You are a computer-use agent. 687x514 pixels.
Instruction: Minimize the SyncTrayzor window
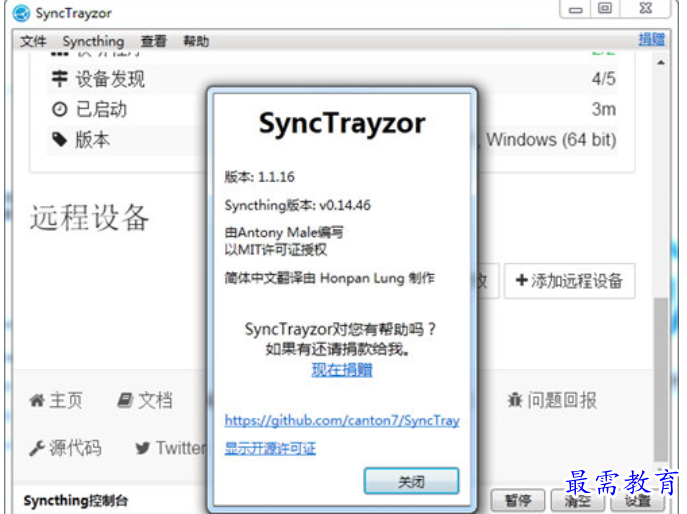[575, 9]
